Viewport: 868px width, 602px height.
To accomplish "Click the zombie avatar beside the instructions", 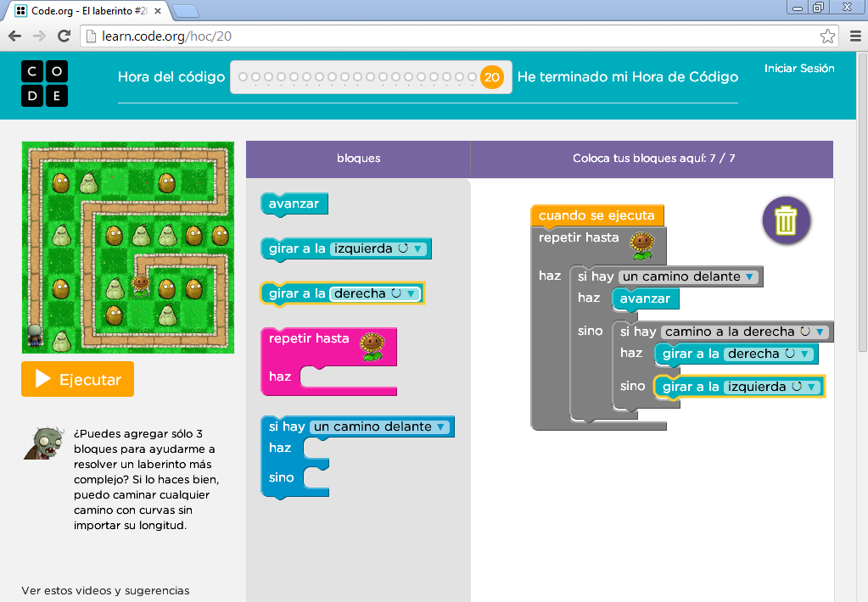I will pyautogui.click(x=43, y=443).
